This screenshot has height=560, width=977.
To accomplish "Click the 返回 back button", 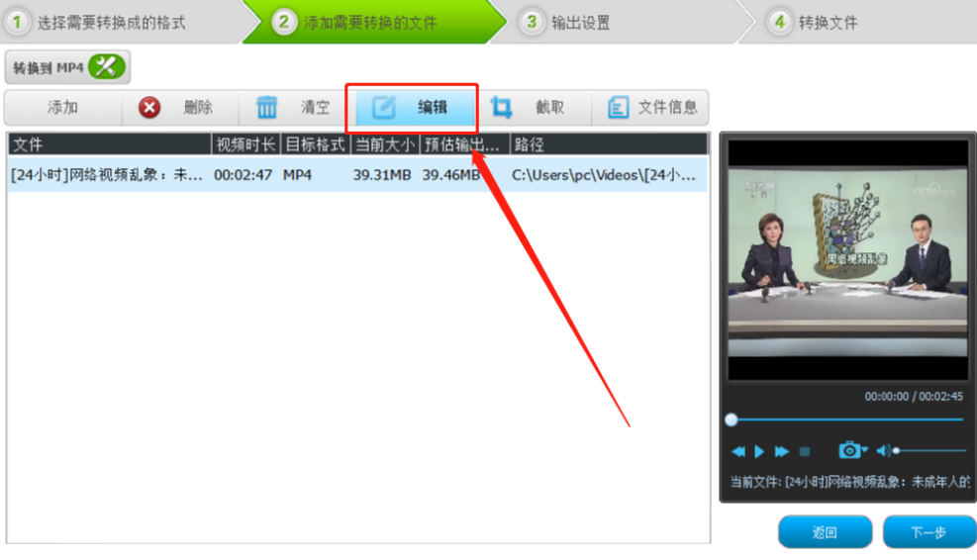I will [x=825, y=532].
